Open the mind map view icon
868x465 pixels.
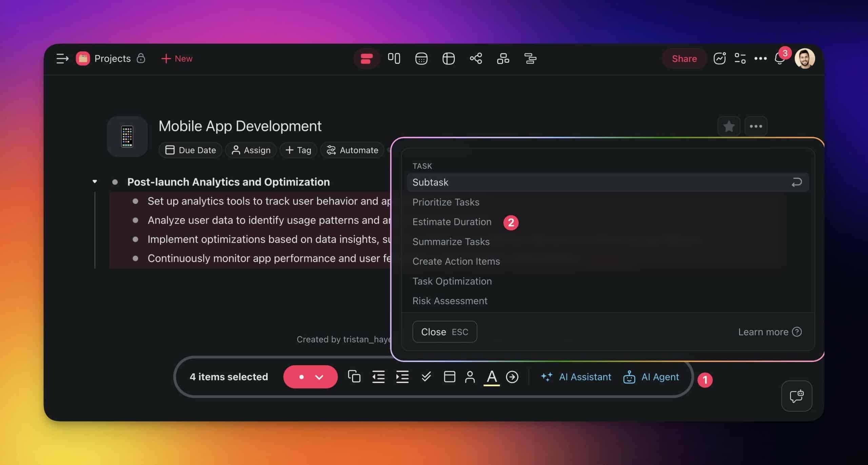click(x=476, y=58)
